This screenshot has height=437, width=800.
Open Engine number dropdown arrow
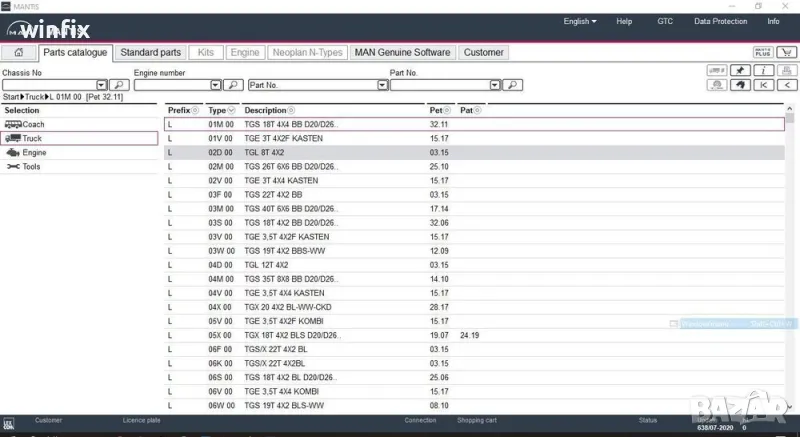215,85
